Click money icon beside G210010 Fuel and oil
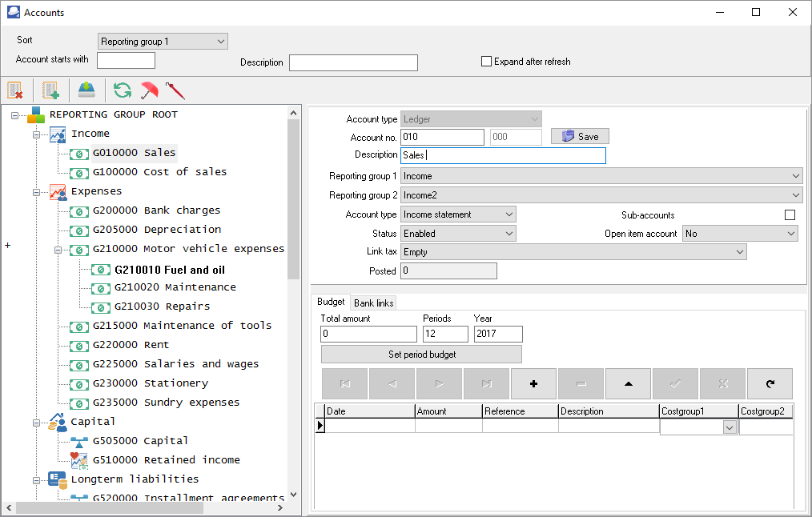This screenshot has width=812, height=517. click(101, 269)
